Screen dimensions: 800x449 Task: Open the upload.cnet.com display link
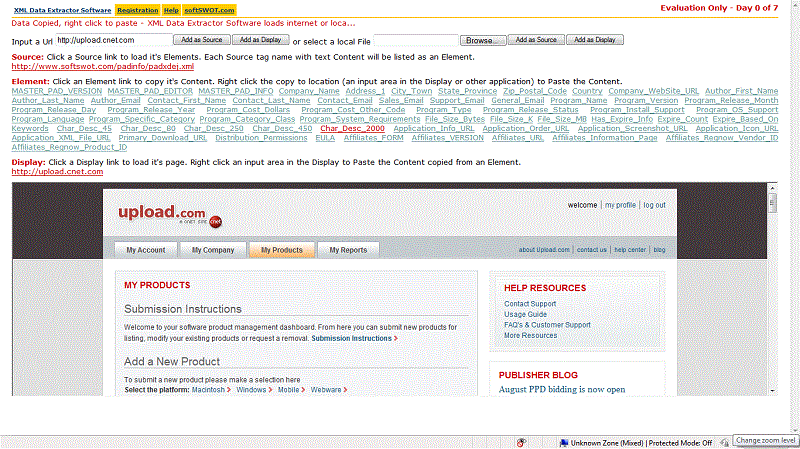[57, 172]
